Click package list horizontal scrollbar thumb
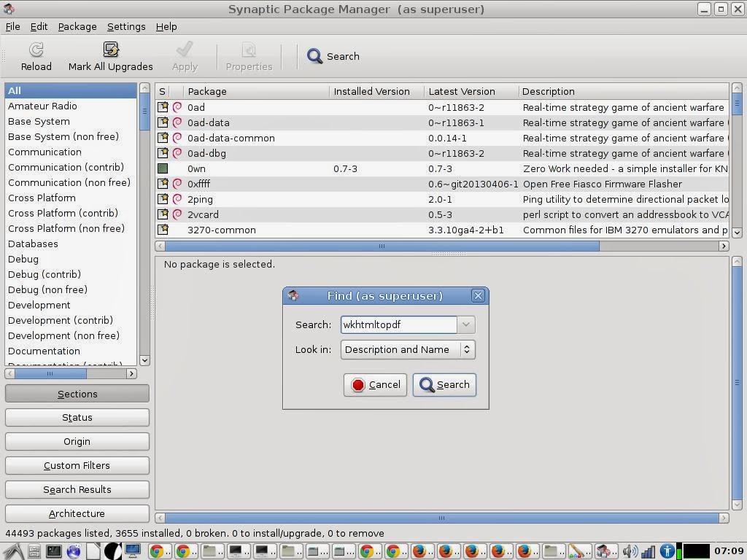Viewport: 747px width, 560px height. pos(382,246)
